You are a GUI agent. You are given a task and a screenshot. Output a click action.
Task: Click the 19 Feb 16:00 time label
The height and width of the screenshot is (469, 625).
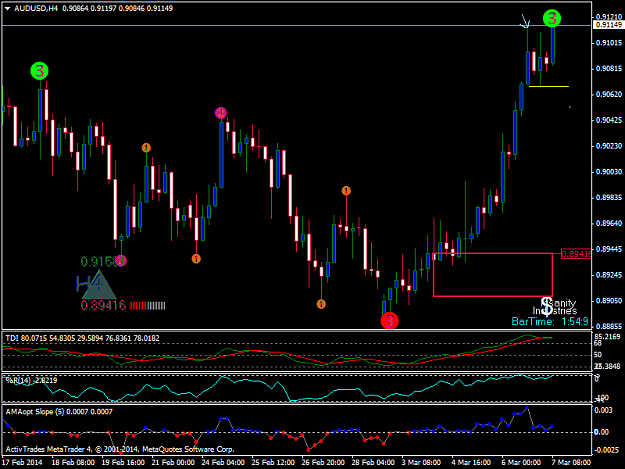[123, 462]
